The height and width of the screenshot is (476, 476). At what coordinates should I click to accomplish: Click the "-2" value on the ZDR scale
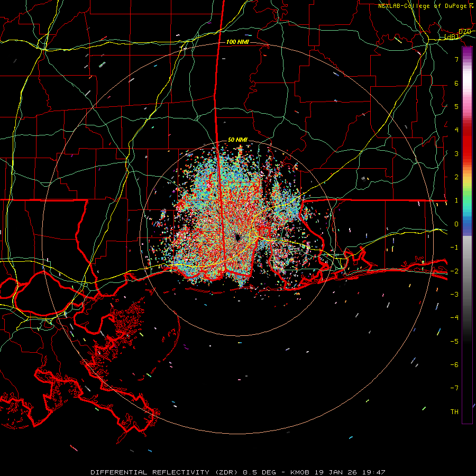tap(454, 271)
